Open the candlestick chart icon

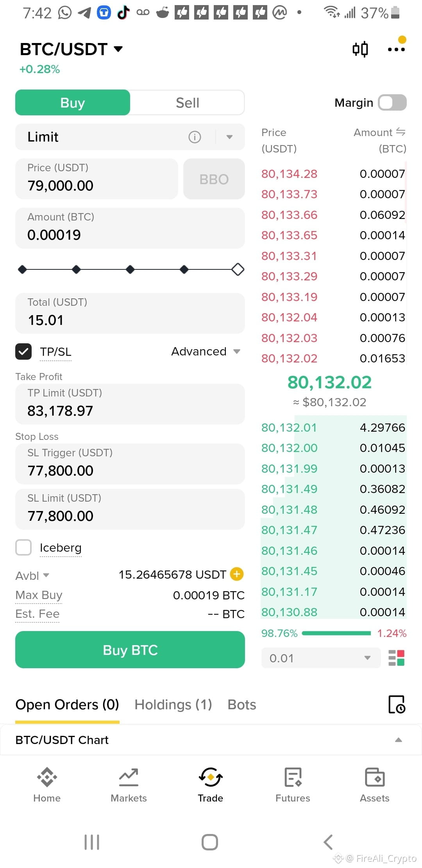pyautogui.click(x=360, y=49)
